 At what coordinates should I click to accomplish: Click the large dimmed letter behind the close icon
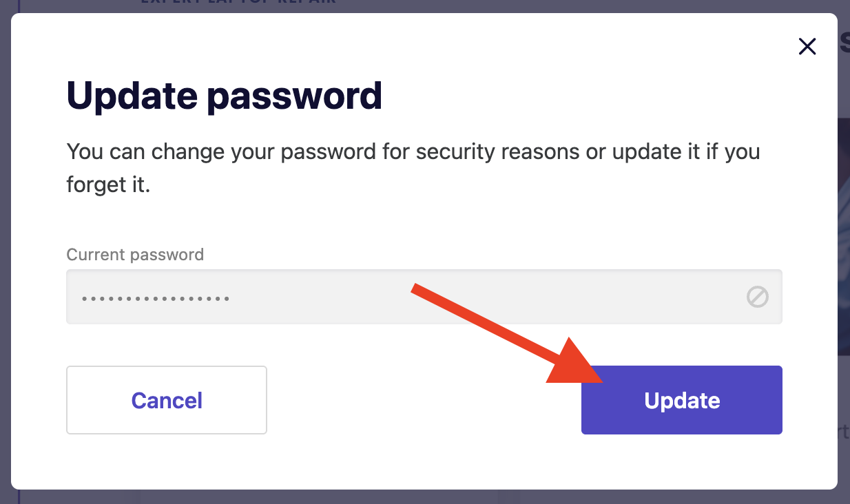tap(844, 43)
